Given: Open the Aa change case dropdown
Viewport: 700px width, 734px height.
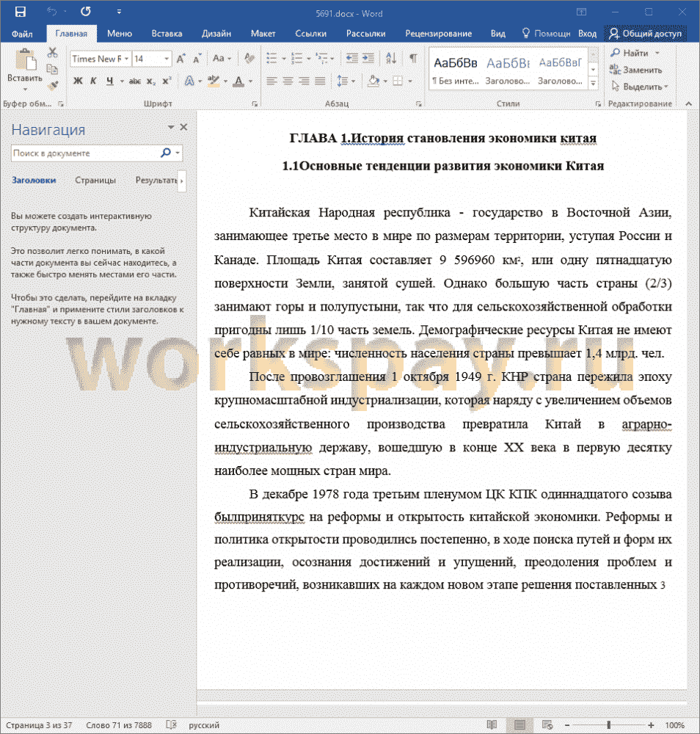Looking at the screenshot, I should tap(222, 59).
